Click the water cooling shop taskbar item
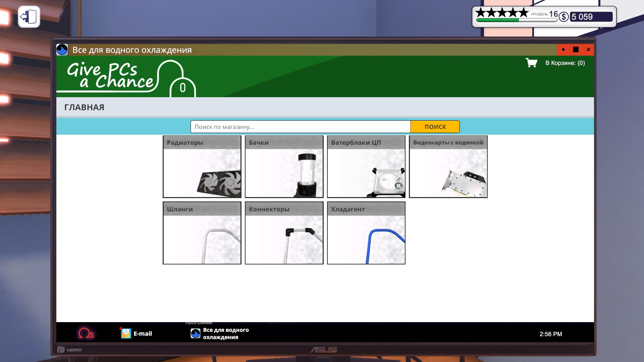644x362 pixels. pos(220,333)
